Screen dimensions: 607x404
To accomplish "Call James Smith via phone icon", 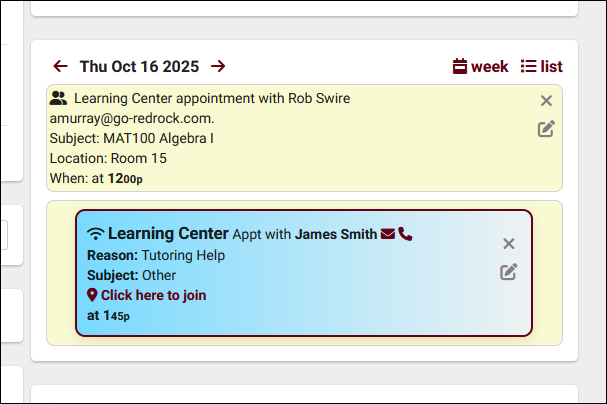I will (405, 234).
